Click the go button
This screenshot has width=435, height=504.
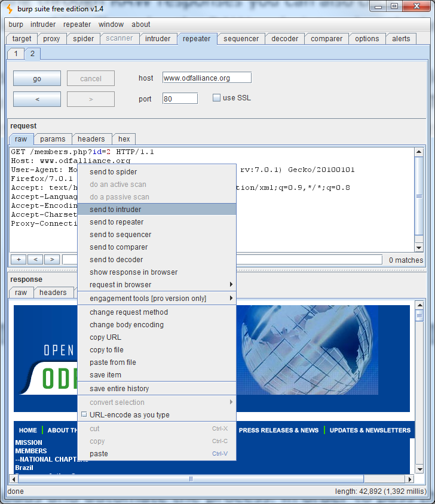(37, 78)
